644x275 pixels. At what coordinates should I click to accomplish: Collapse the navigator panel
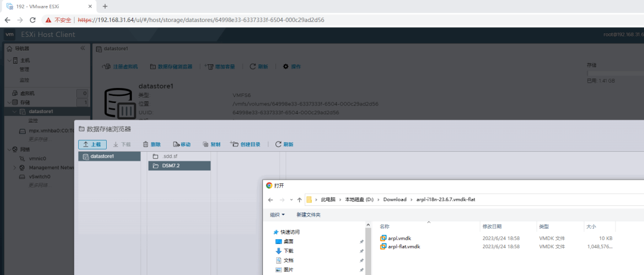tap(82, 48)
